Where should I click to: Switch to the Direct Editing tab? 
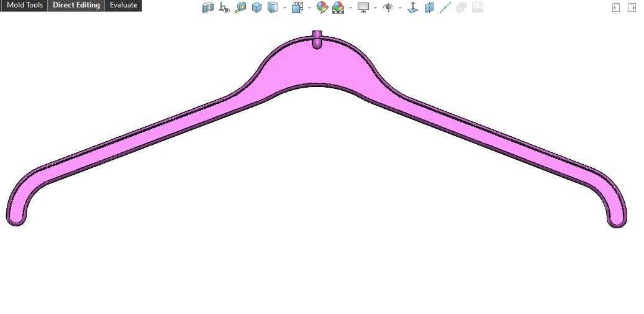click(x=76, y=6)
